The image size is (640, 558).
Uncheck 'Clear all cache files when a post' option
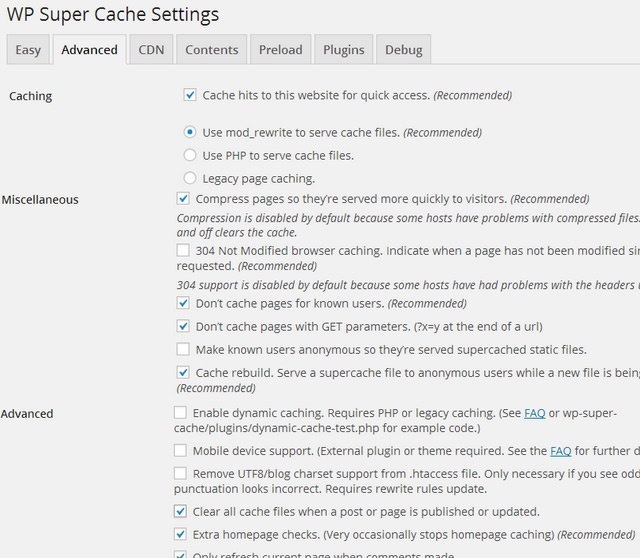[180, 511]
